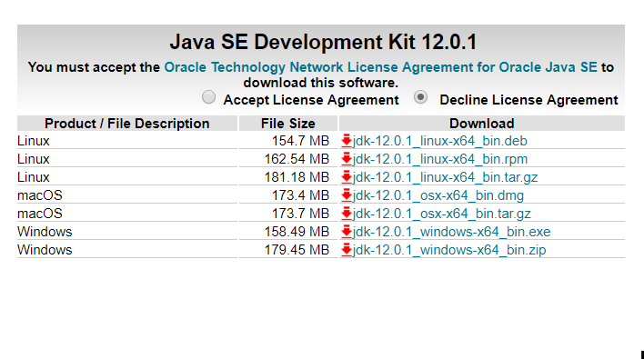This screenshot has width=644, height=359.
Task: Click the Java SE Development Kit 12.0.1 heading
Action: pos(323,42)
